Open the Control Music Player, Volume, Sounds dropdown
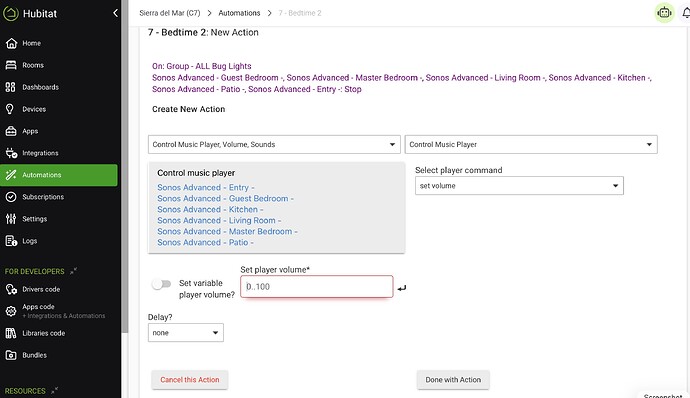 [x=274, y=144]
